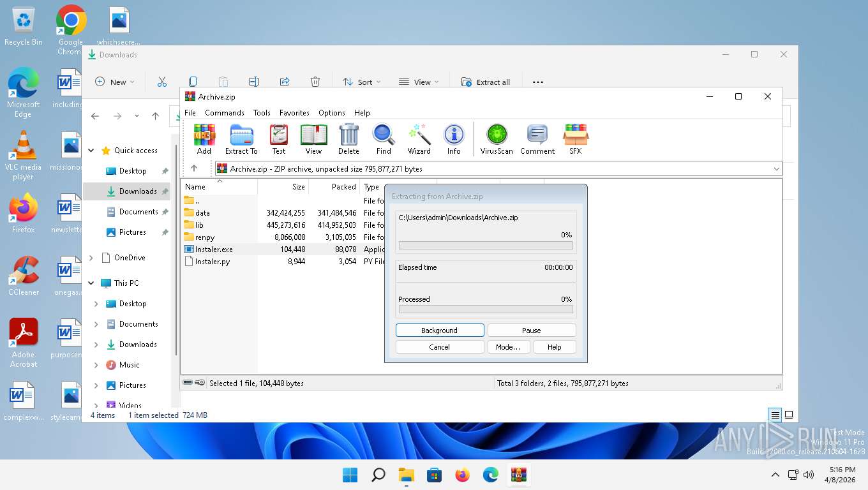The image size is (868, 490).
Task: Click the Cut scissors icon in Downloads window
Action: tap(161, 82)
